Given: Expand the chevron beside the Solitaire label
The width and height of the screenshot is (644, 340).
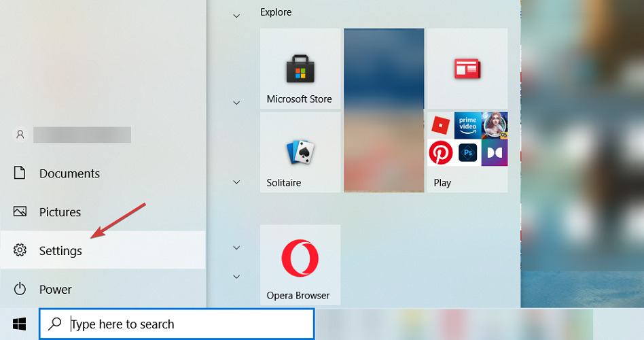Looking at the screenshot, I should click(236, 182).
